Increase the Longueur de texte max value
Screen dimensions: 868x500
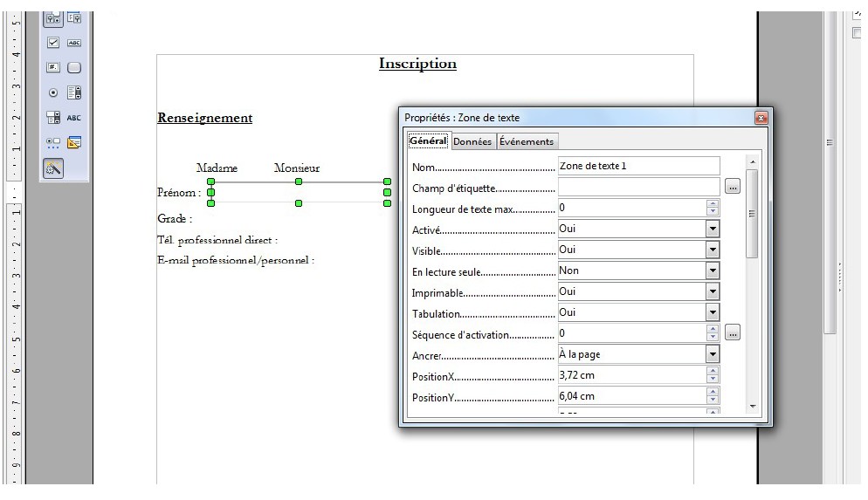[713, 204]
